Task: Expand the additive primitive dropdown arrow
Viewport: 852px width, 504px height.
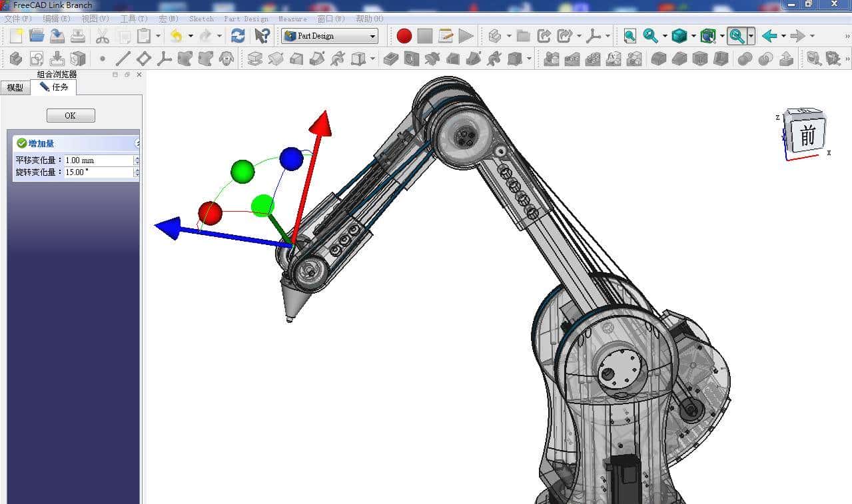Action: (x=372, y=59)
